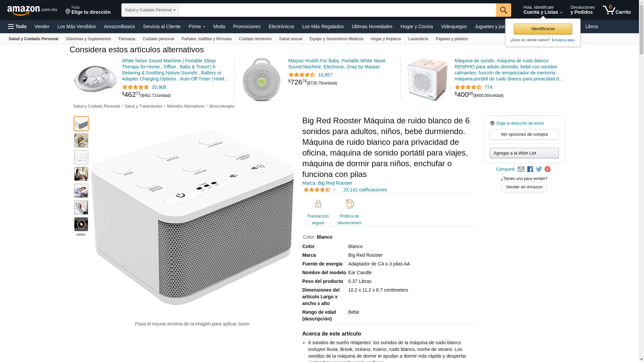Viewport: 644px width, 362px height.
Task: Select Vitaminas y Suplementos subcategory
Action: (88, 39)
